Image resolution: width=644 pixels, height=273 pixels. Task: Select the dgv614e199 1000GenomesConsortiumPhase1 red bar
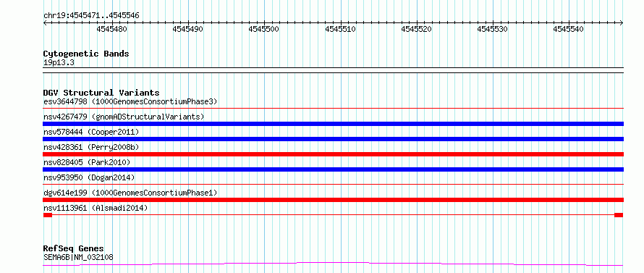tap(334, 200)
